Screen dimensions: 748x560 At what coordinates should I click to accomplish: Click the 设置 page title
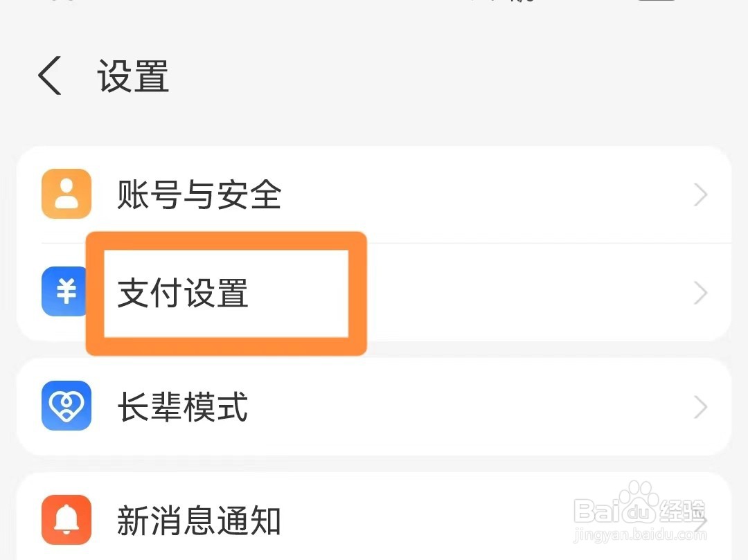133,77
